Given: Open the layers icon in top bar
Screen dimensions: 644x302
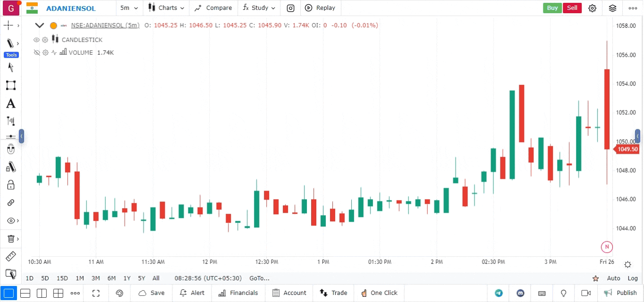Looking at the screenshot, I should click(x=612, y=8).
